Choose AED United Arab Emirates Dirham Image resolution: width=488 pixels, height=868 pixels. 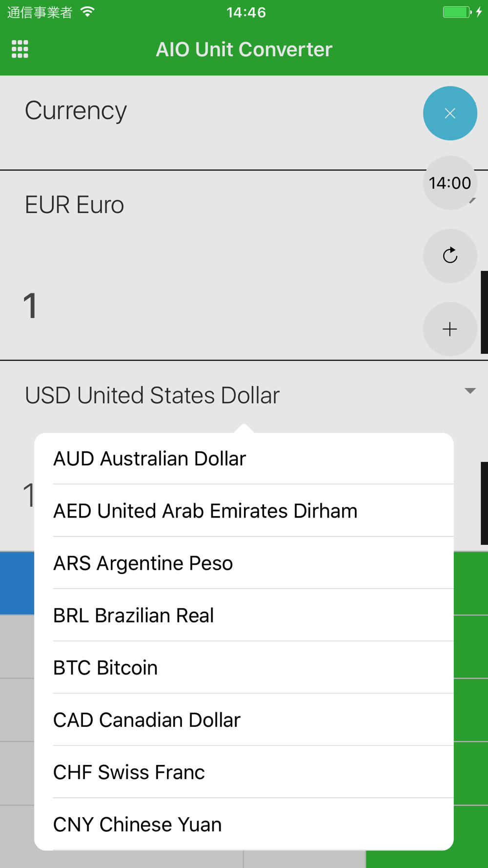(244, 511)
